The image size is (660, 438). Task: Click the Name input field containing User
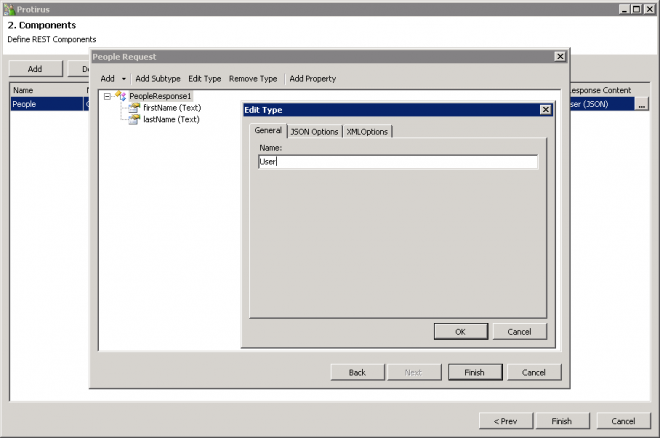(398, 162)
